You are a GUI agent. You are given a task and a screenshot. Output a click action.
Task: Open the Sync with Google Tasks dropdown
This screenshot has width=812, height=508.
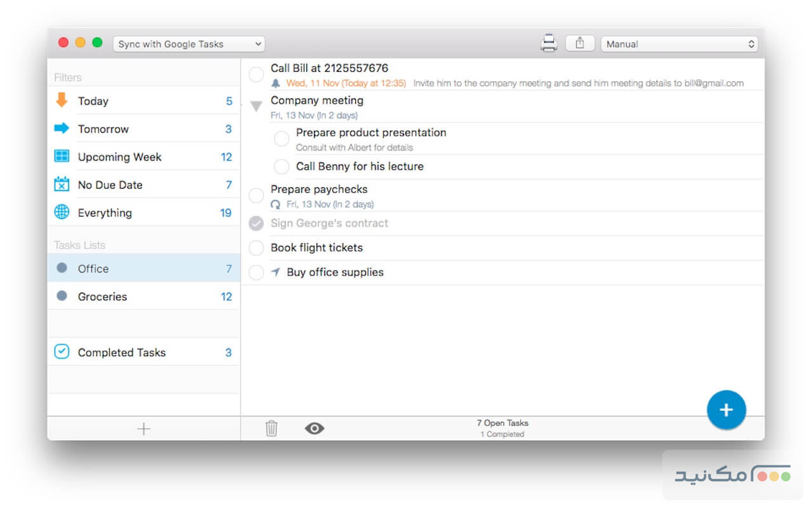pos(189,44)
